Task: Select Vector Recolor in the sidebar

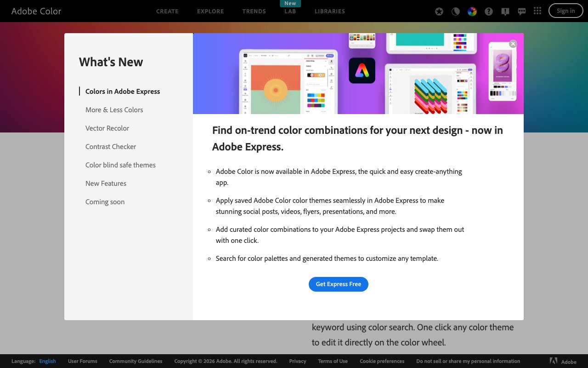Action: coord(107,128)
